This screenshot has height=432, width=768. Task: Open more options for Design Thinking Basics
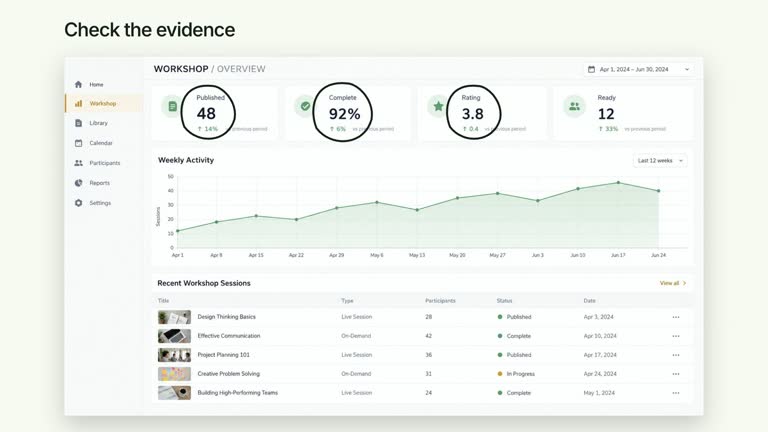(676, 317)
